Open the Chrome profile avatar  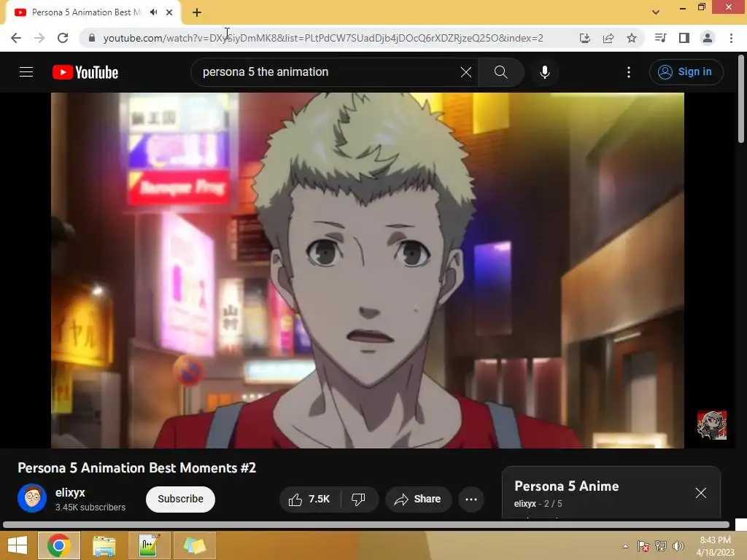708,38
